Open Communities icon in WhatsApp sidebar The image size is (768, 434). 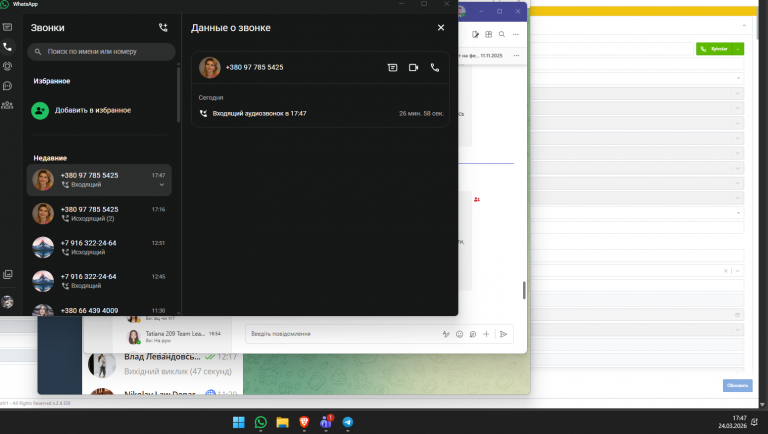[x=7, y=105]
